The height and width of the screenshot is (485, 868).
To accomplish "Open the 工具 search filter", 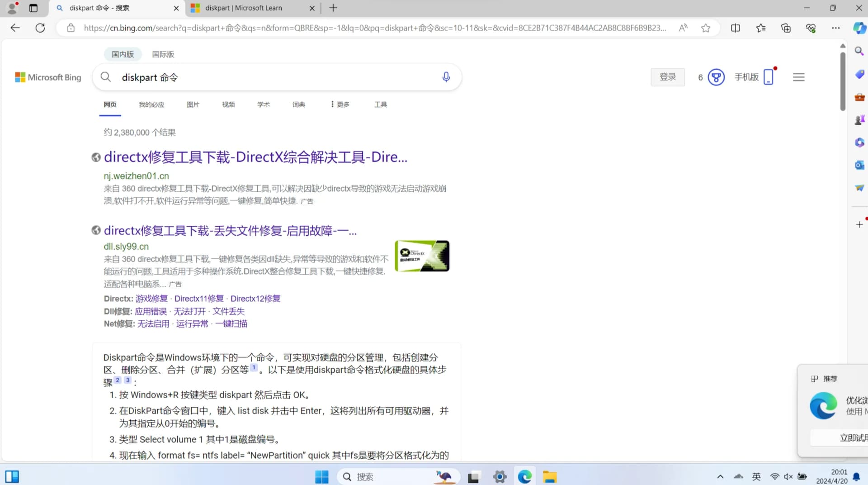I will tap(381, 105).
